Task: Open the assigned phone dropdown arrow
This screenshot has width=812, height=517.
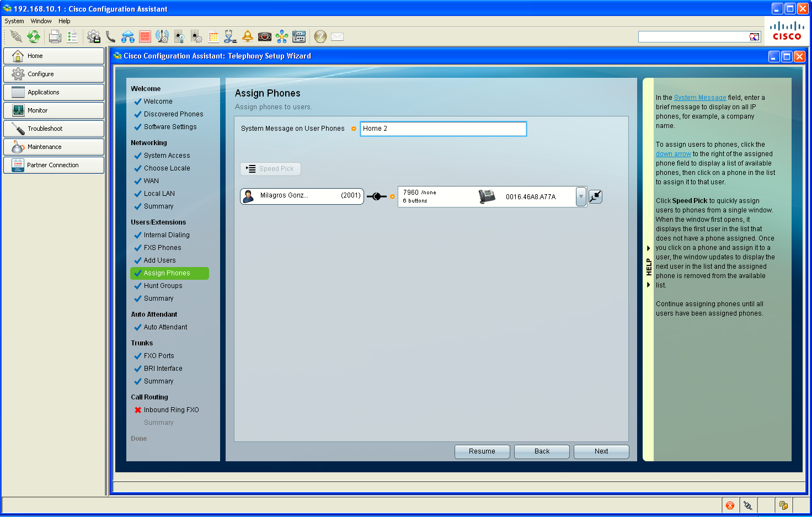Action: [x=581, y=196]
